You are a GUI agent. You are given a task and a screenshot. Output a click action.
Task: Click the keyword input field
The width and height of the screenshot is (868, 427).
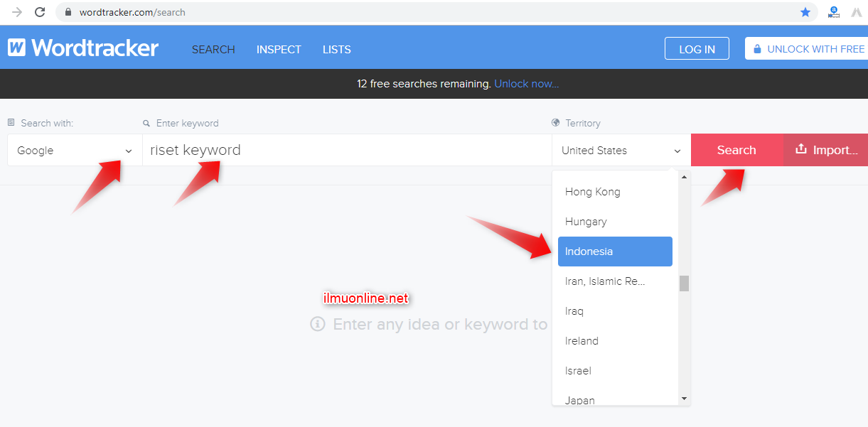[347, 151]
